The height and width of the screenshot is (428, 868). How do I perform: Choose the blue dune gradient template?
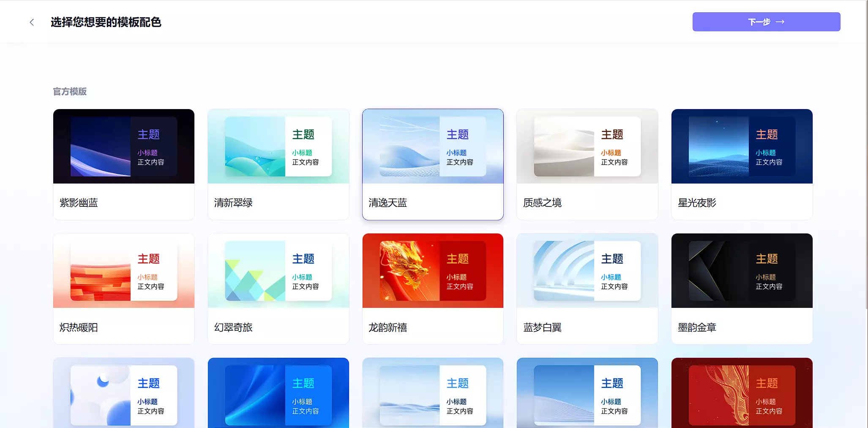pos(587,394)
